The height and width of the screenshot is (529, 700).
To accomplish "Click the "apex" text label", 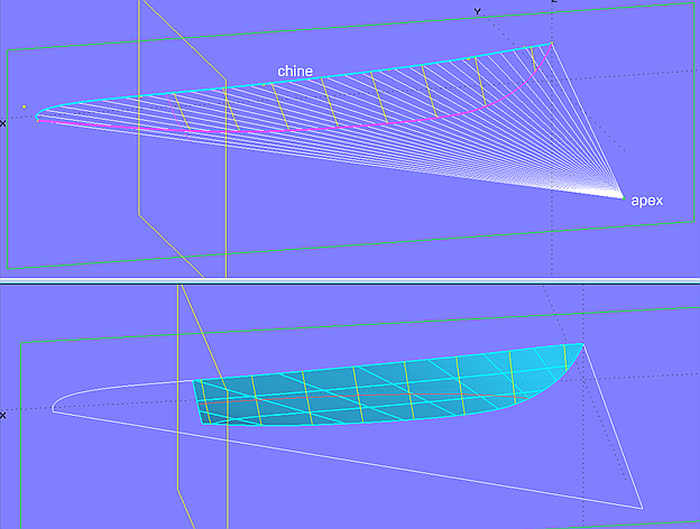I will tap(647, 201).
